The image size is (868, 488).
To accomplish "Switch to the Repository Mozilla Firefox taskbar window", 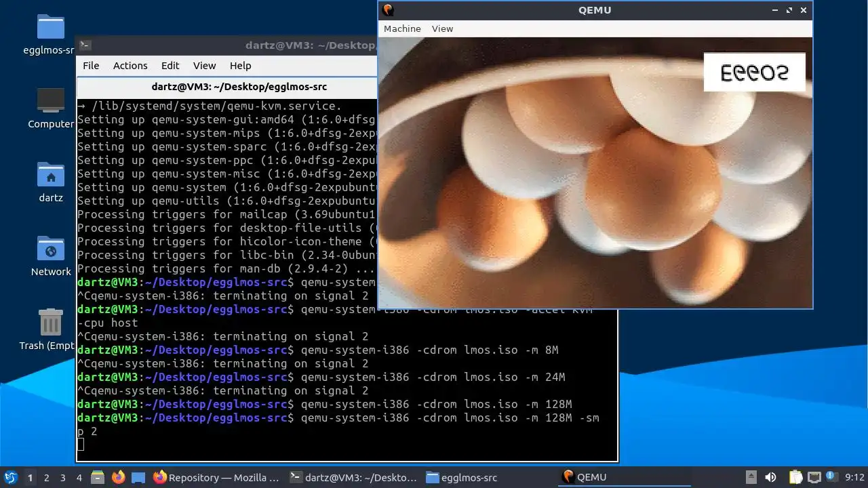I will click(x=216, y=477).
